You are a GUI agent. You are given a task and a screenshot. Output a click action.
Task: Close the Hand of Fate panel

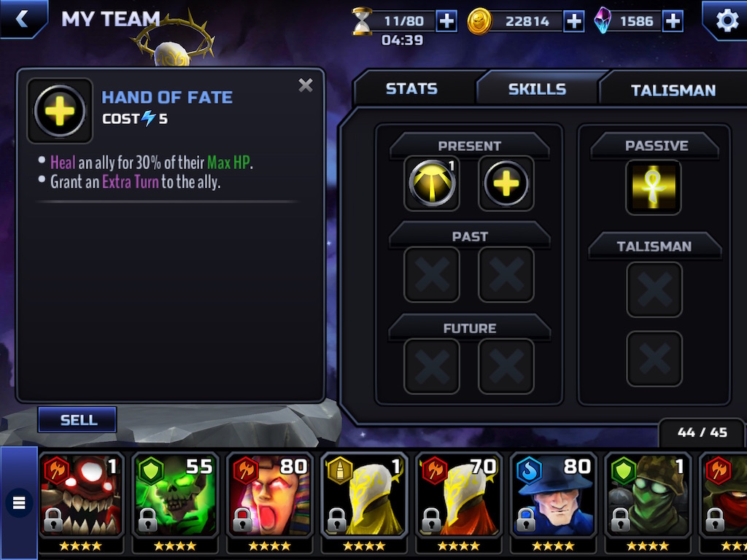[306, 85]
